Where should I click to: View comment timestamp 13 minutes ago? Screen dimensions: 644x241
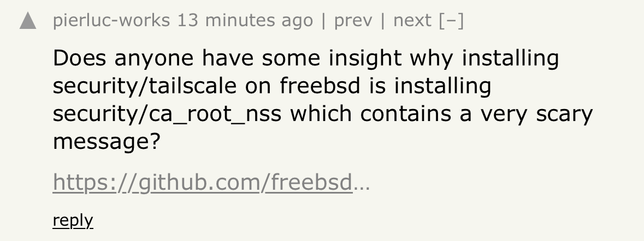(x=245, y=21)
